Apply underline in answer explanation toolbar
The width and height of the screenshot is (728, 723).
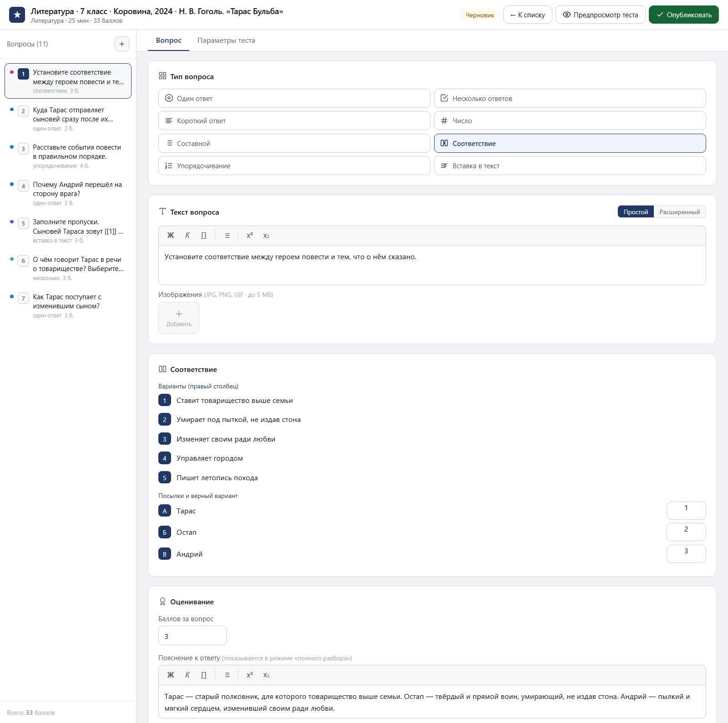point(204,675)
